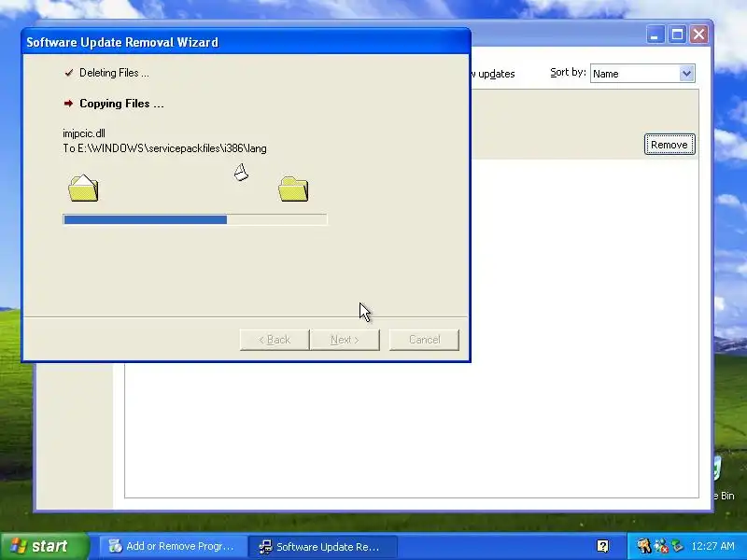747x560 pixels.
Task: Switch to Add or Remove Programs taskbar button
Action: 172,546
